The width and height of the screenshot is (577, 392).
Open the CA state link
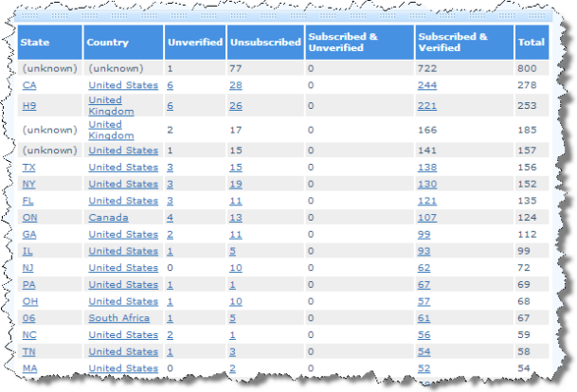(29, 85)
